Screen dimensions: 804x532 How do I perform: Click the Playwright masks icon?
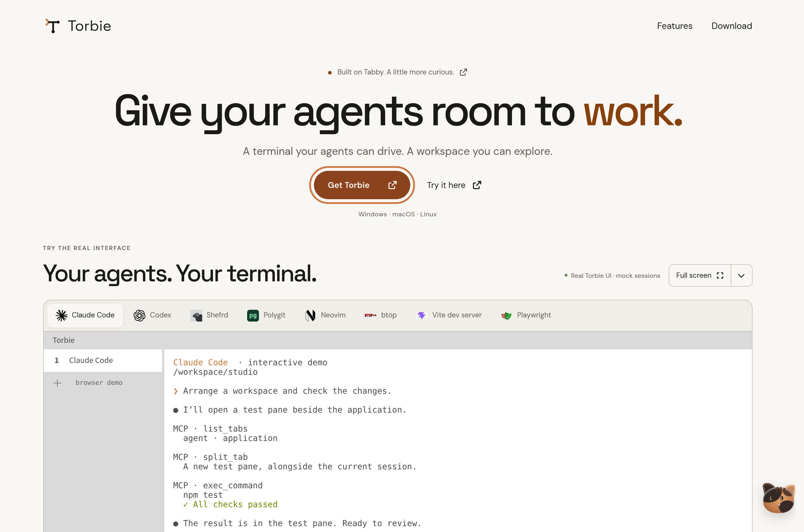pos(506,316)
